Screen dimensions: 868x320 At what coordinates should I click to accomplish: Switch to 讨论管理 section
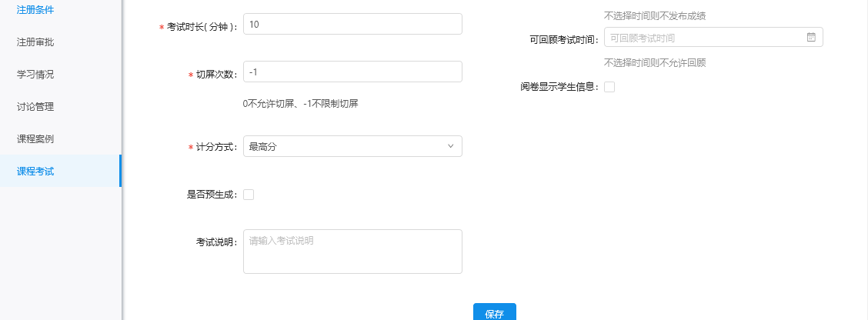click(35, 107)
